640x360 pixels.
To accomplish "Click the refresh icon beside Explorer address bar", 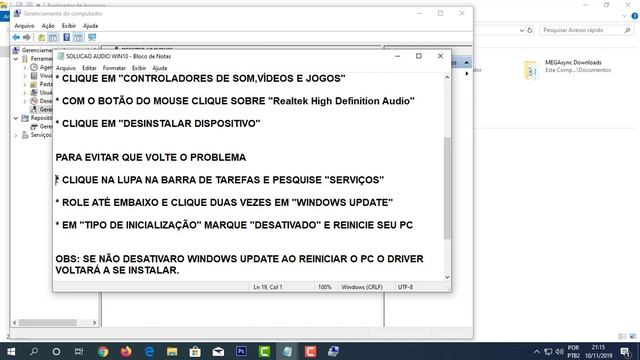I will pos(530,30).
